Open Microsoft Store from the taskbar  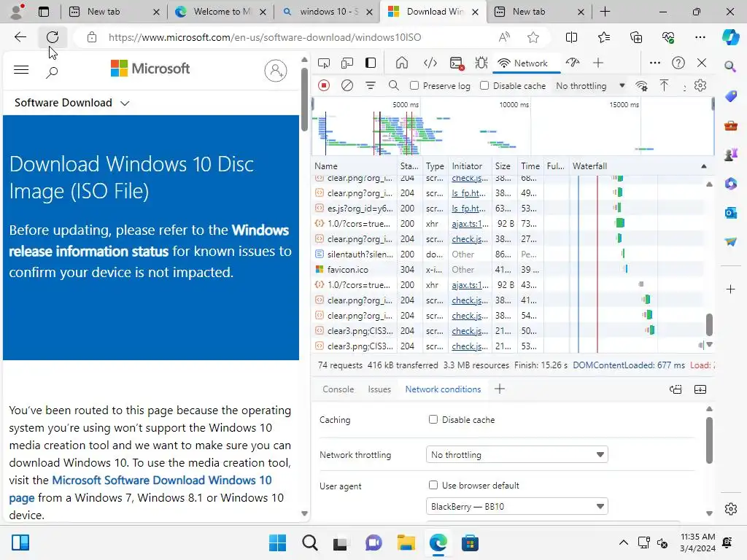click(x=470, y=542)
